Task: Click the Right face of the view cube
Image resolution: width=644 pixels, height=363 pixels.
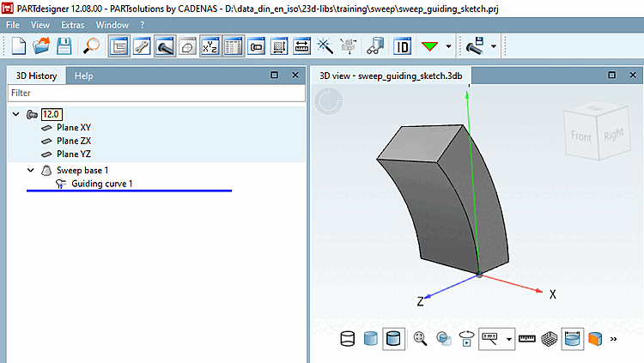Action: (613, 134)
